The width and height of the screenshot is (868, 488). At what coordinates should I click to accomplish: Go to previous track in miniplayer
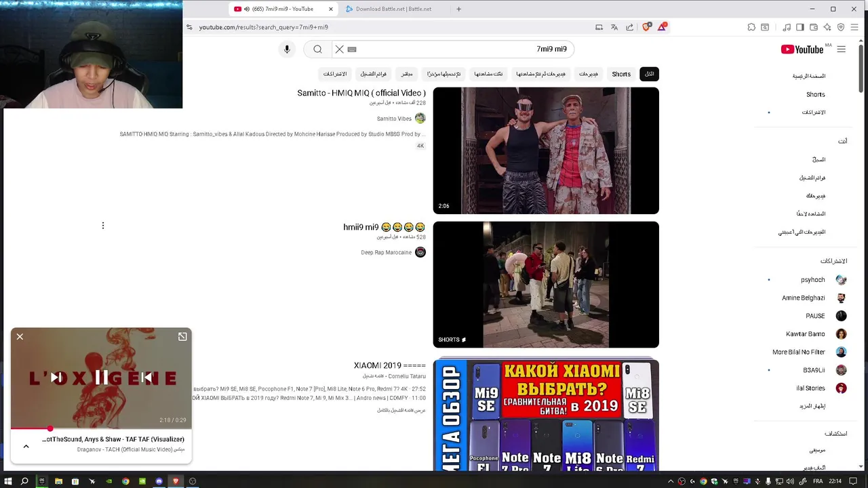tap(146, 378)
